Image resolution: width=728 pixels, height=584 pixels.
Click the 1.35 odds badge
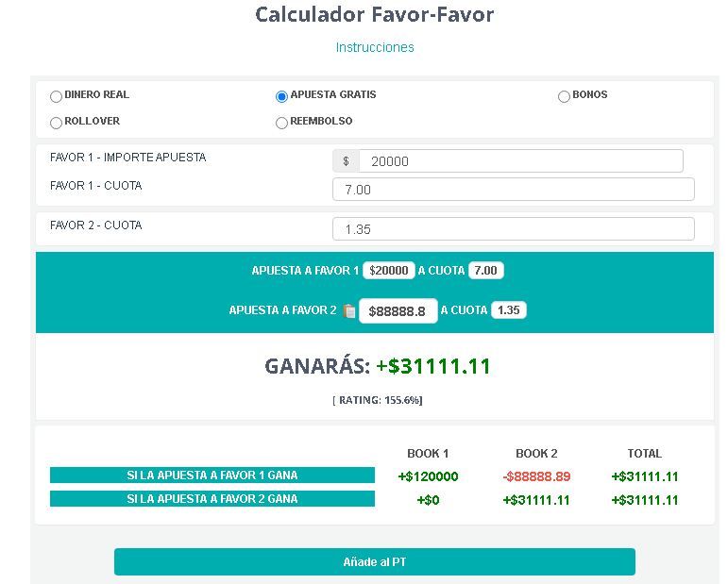[x=509, y=310]
